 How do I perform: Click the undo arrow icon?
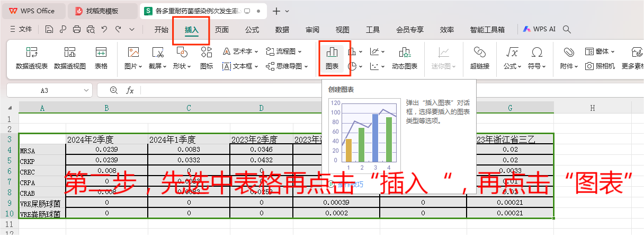[104, 30]
